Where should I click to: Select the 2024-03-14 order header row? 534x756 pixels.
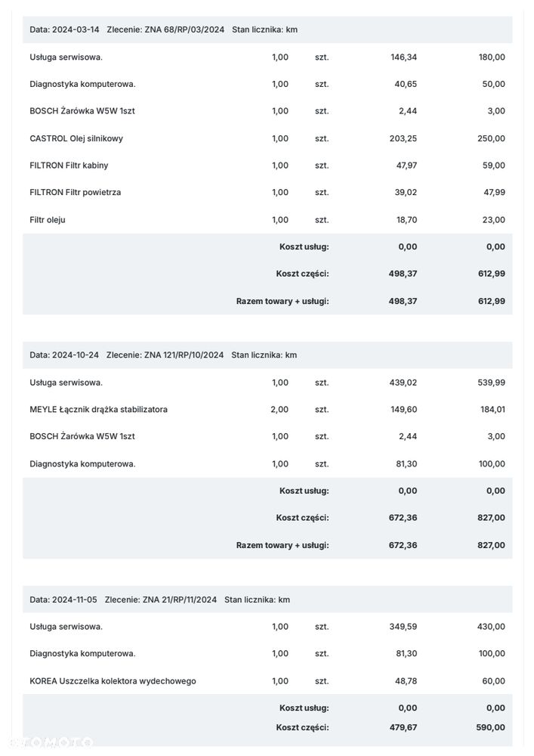click(267, 29)
